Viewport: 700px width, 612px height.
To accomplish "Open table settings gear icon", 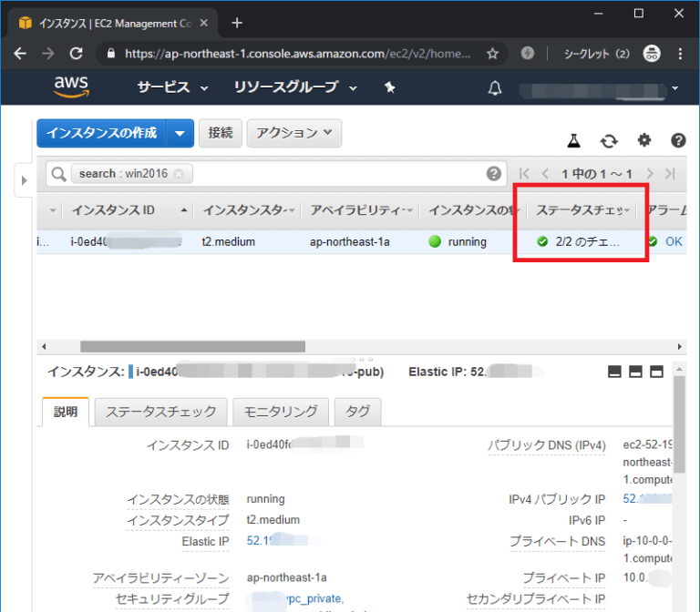I will 643,140.
